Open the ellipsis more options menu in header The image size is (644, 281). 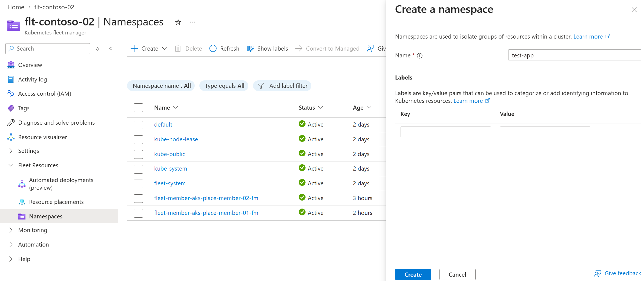click(x=192, y=22)
